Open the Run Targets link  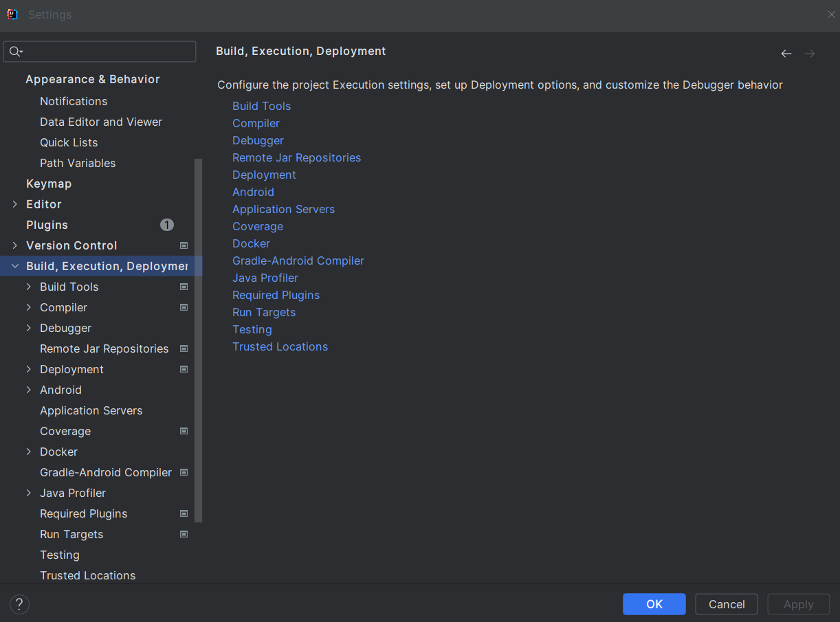click(264, 312)
